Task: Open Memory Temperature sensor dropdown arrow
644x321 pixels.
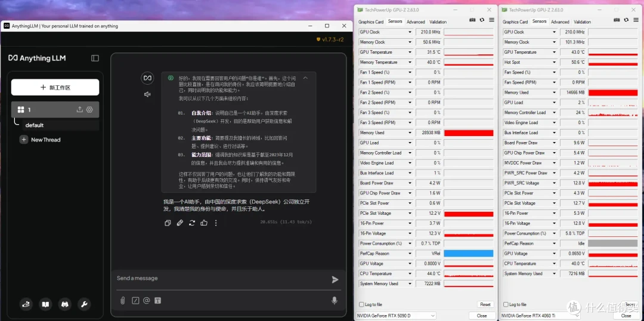Action: click(x=410, y=63)
